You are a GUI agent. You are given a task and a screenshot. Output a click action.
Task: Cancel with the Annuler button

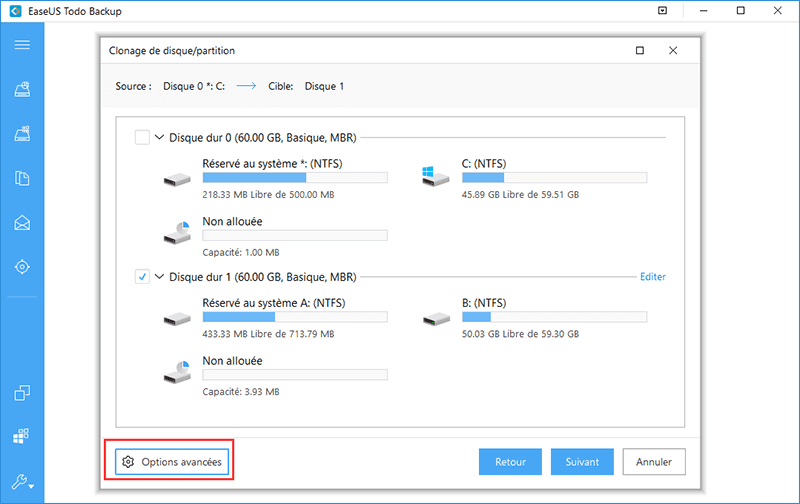654,462
